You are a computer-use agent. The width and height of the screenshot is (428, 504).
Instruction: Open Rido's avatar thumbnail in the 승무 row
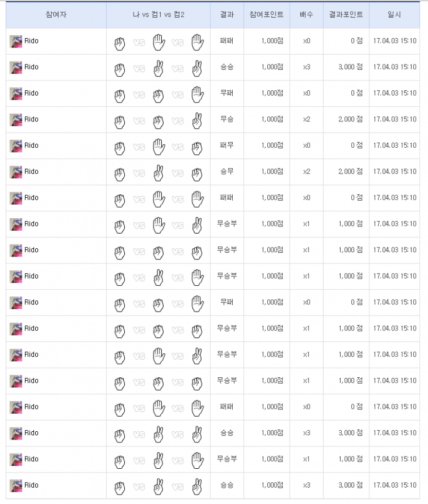[x=16, y=172]
